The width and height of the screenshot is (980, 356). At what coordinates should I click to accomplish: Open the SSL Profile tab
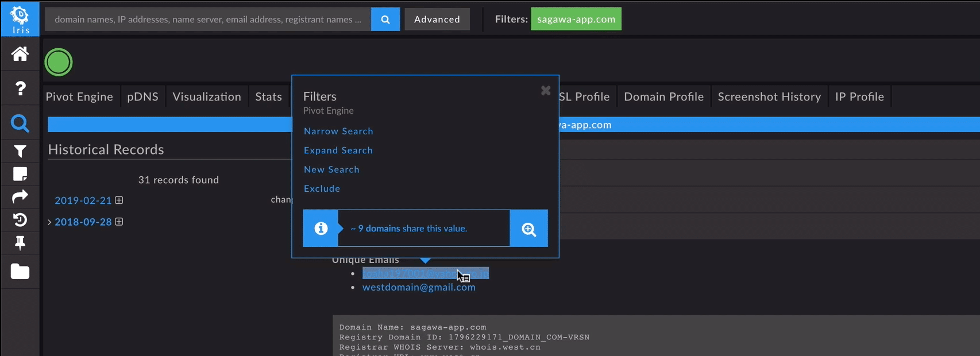point(585,96)
